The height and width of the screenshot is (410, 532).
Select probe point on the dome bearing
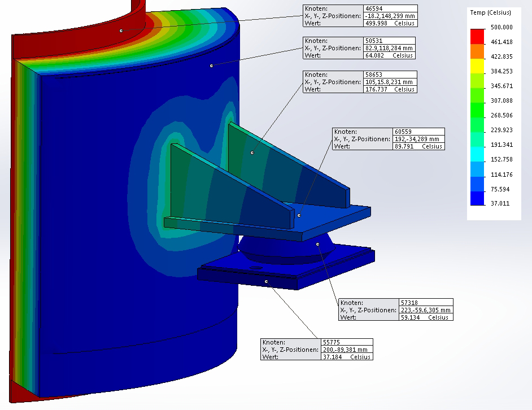click(318, 244)
